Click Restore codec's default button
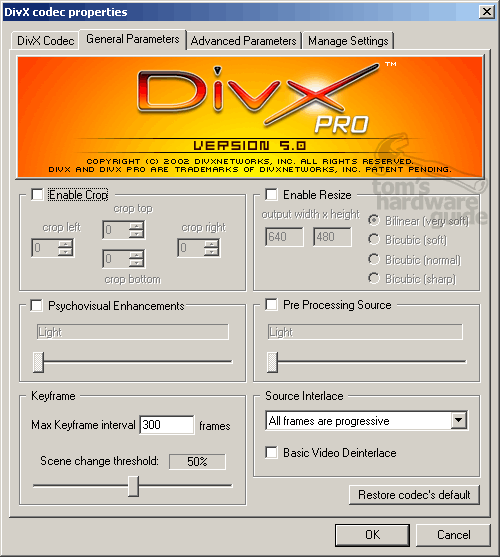Image resolution: width=500 pixels, height=557 pixels. click(414, 494)
